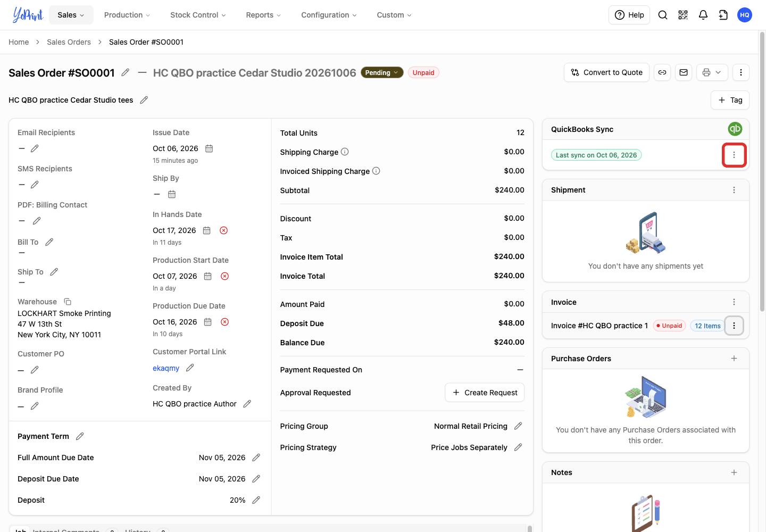The height and width of the screenshot is (532, 766).
Task: Click the email order envelope icon
Action: pyautogui.click(x=684, y=72)
